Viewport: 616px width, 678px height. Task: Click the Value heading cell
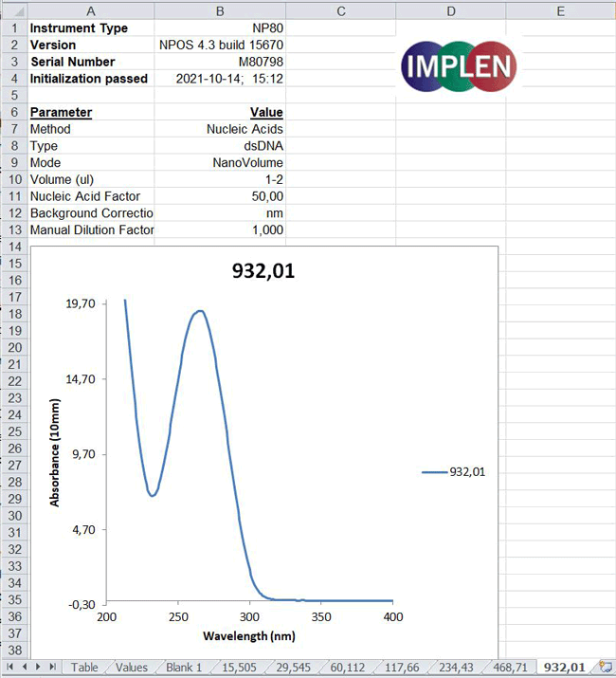(220, 113)
